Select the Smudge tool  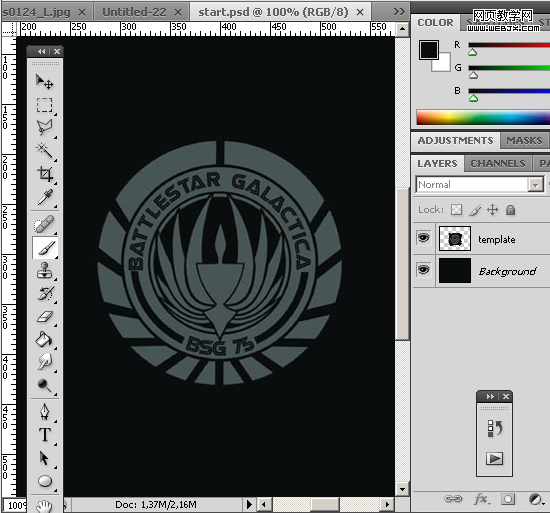45,362
